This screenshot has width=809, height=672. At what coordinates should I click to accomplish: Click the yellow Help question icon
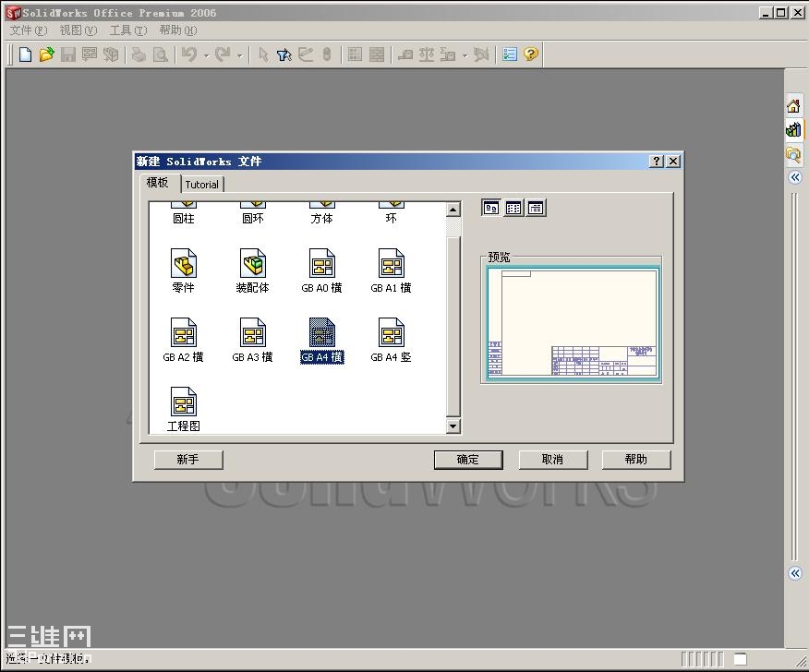click(530, 54)
